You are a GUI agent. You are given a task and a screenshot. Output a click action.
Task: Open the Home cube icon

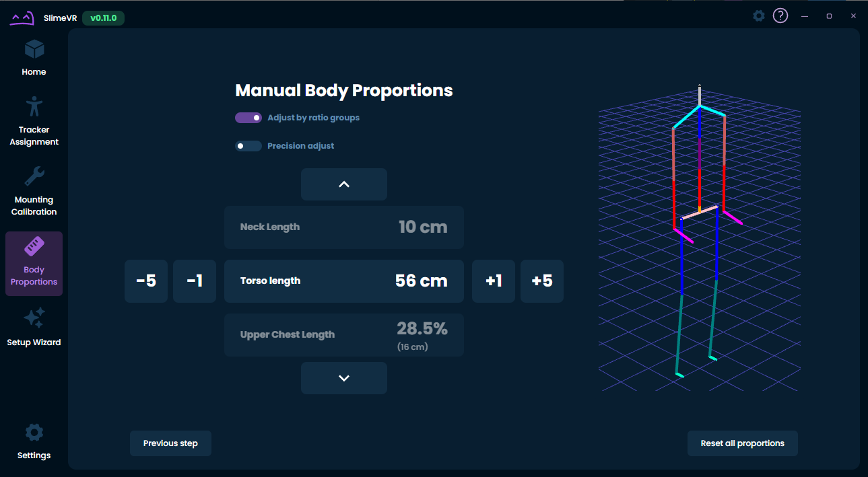pyautogui.click(x=34, y=50)
